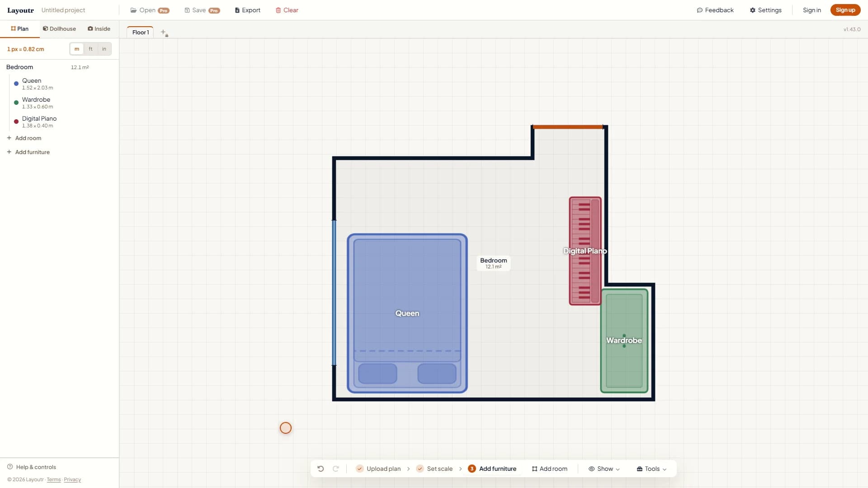Click the Untitled project name
868x488 pixels.
[63, 10]
